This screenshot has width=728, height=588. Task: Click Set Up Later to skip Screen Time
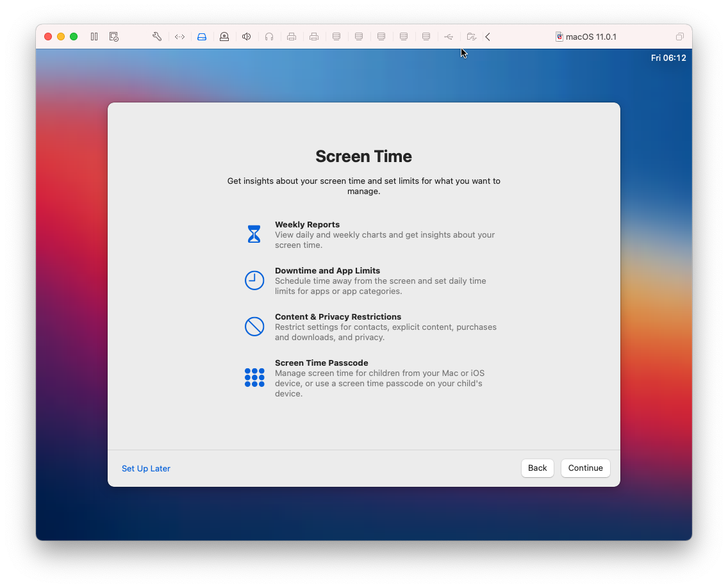145,468
